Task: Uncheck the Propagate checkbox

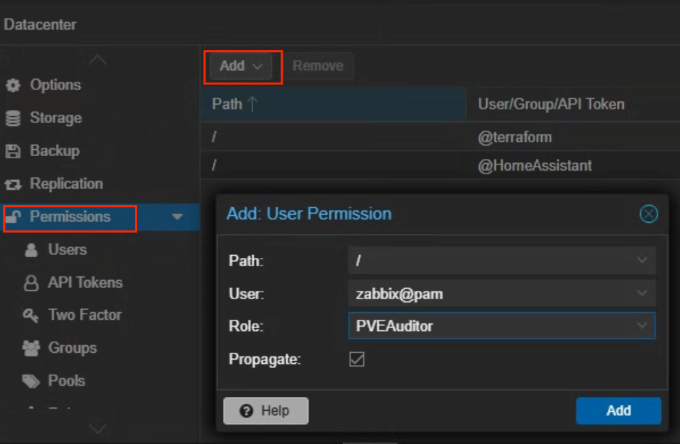Action: point(357,359)
